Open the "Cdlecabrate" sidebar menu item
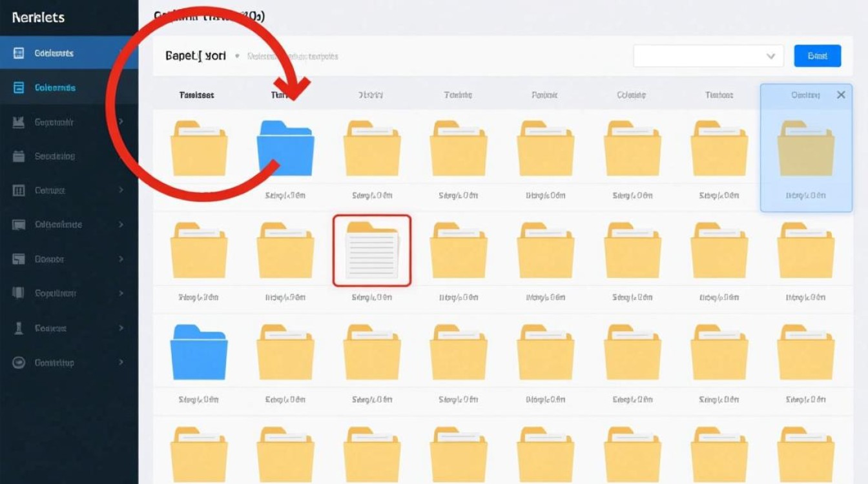Image resolution: width=868 pixels, height=484 pixels. coord(58,225)
